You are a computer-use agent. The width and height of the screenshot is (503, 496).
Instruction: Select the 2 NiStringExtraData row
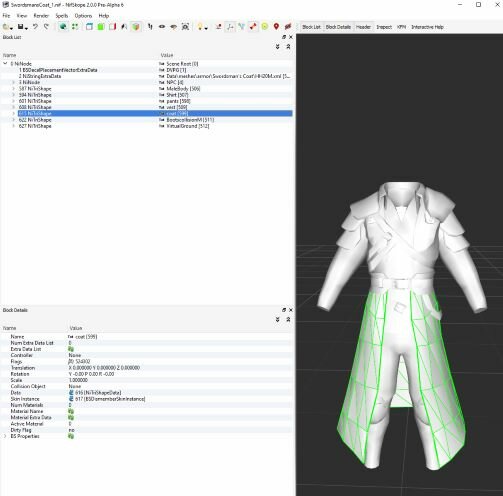point(147,76)
